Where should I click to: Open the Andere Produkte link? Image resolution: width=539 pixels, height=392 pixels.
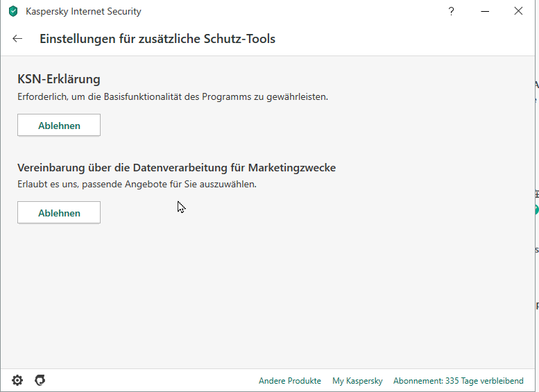(x=290, y=381)
